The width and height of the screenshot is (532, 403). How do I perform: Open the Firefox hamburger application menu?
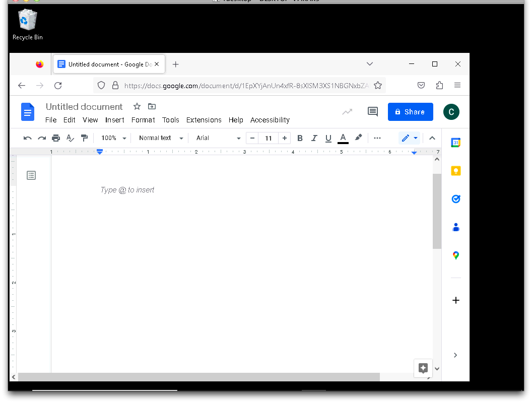(457, 85)
